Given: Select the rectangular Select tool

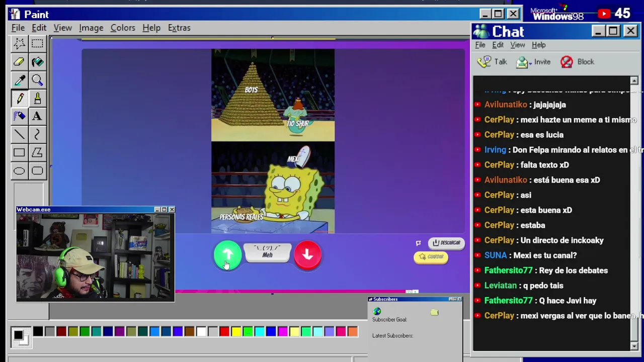Looking at the screenshot, I should (37, 44).
